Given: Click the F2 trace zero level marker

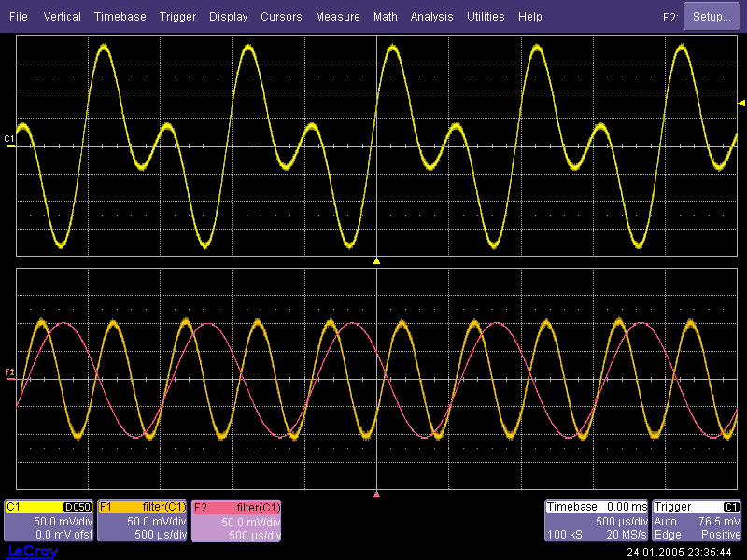Looking at the screenshot, I should tap(10, 372).
